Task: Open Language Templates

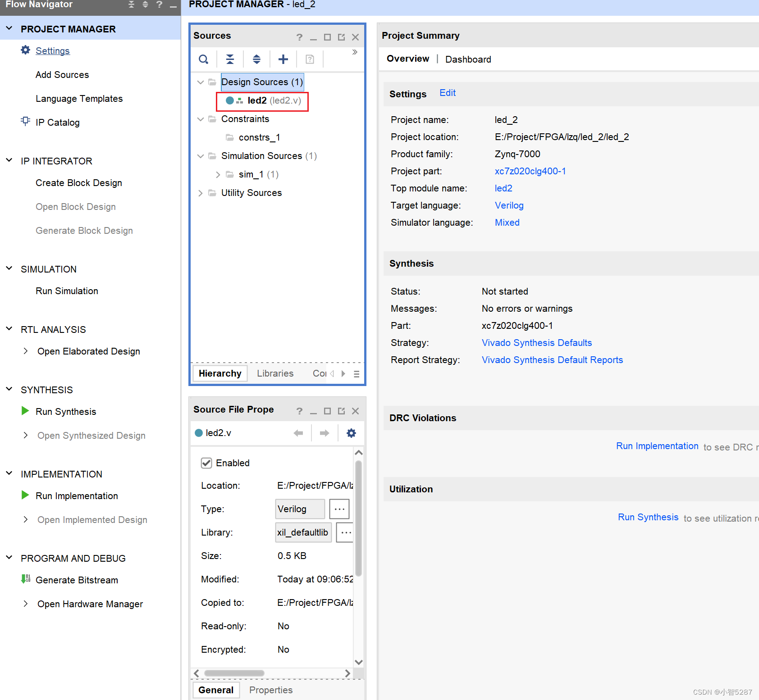Action: click(x=79, y=99)
